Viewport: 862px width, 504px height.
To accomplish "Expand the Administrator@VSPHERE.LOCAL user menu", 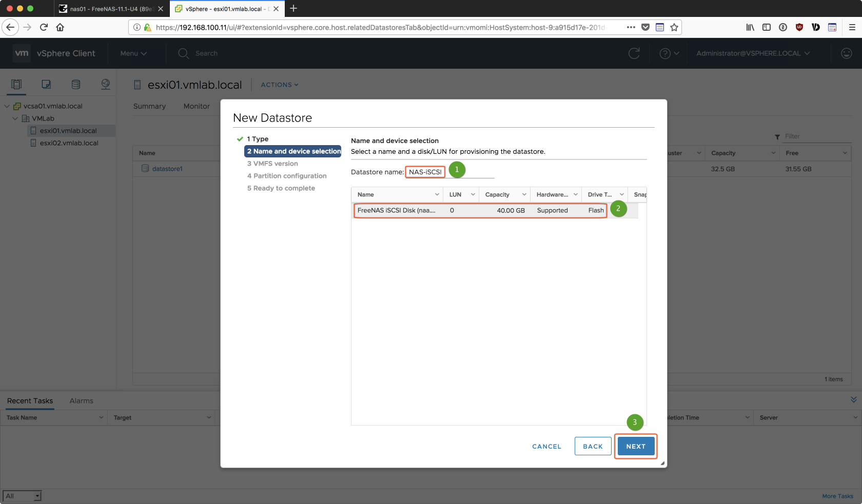I will [x=753, y=53].
